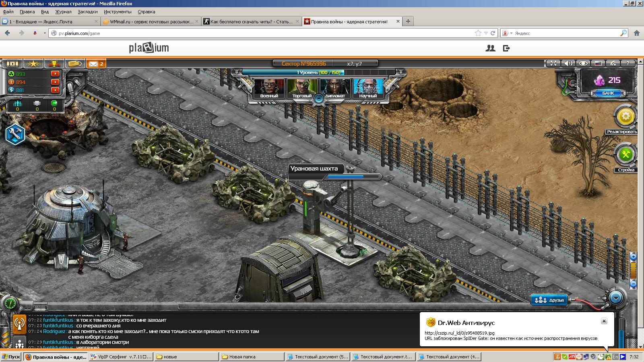Image resolution: width=644 pixels, height=362 pixels.
Task: Open the Закладки menu
Action: coord(88,12)
